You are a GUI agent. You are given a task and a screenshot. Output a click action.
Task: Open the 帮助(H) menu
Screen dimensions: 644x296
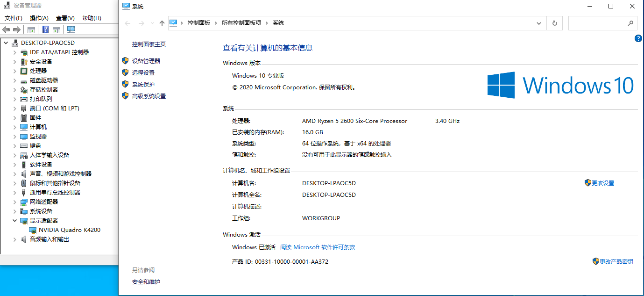[x=92, y=18]
